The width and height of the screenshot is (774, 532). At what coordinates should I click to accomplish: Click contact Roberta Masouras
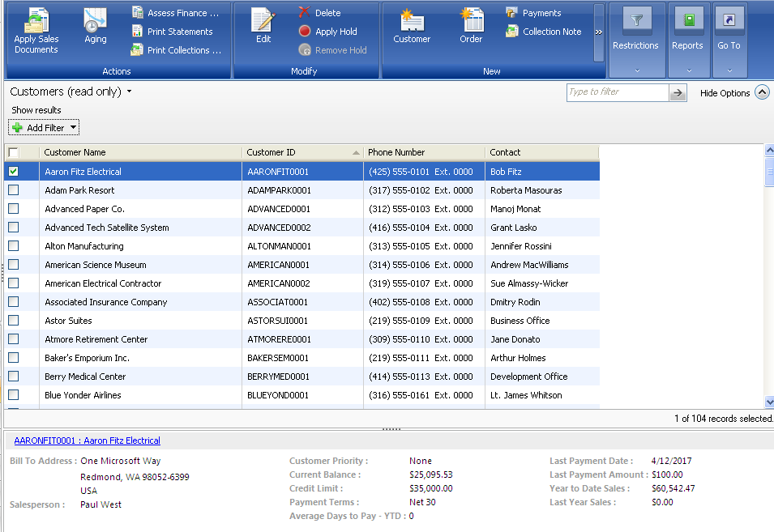click(x=526, y=189)
